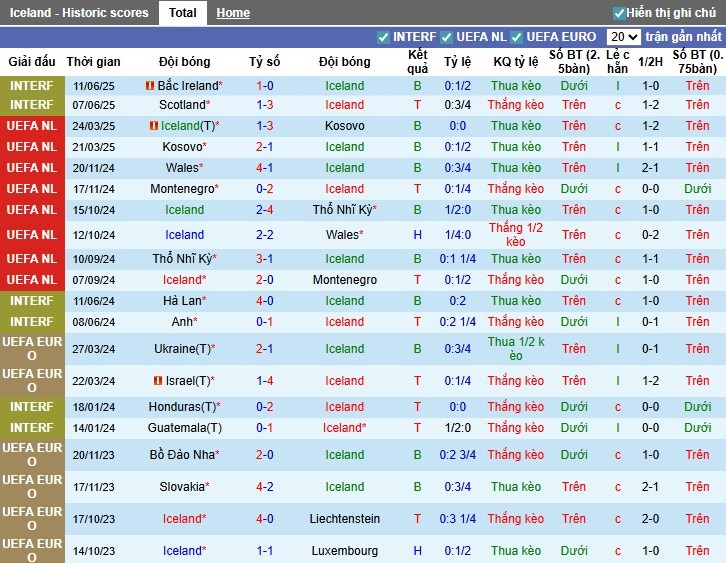Click the 'Giải đấu' column header

coord(32,62)
